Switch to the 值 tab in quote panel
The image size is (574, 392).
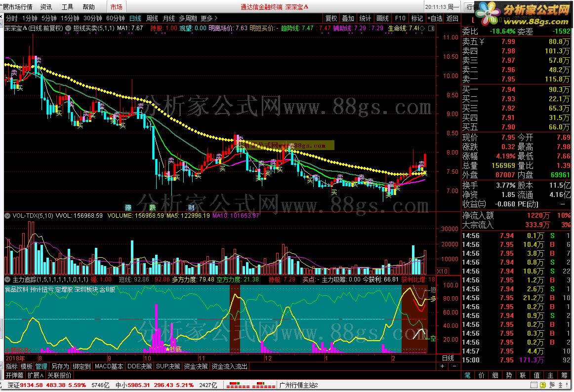coord(536,376)
